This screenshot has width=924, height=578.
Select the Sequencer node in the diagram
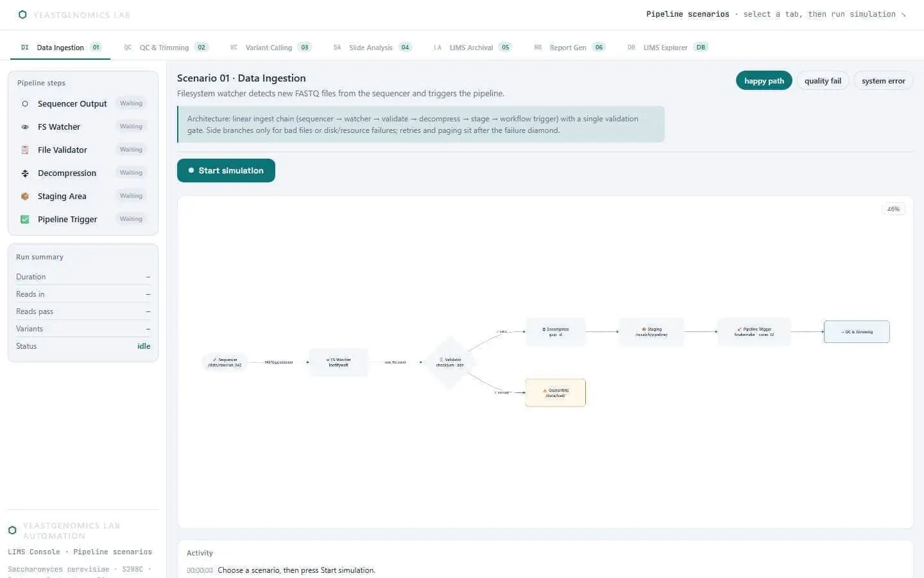point(225,362)
